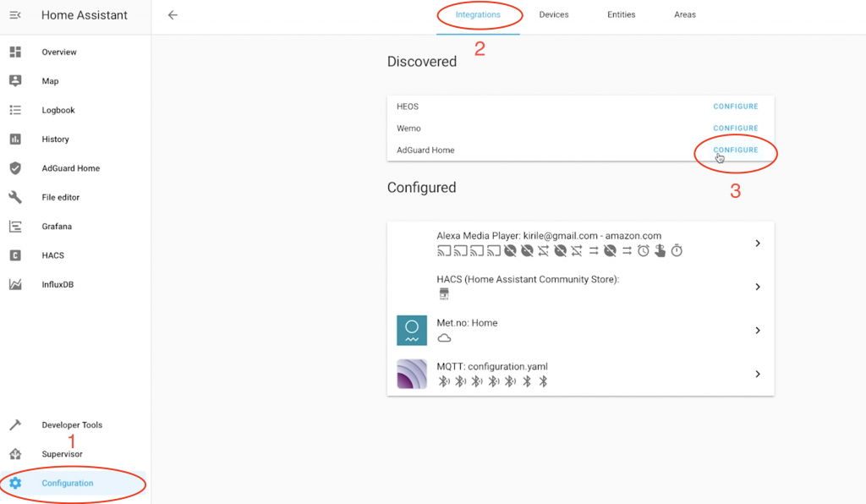Click the History chart icon

click(x=15, y=140)
